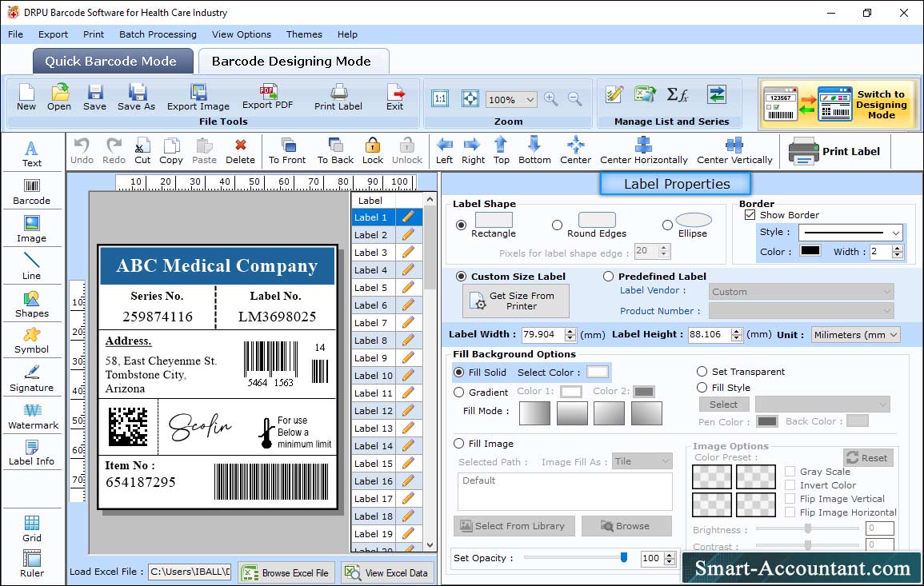Click the zoom out magnifier
924x586 pixels.
pyautogui.click(x=574, y=98)
